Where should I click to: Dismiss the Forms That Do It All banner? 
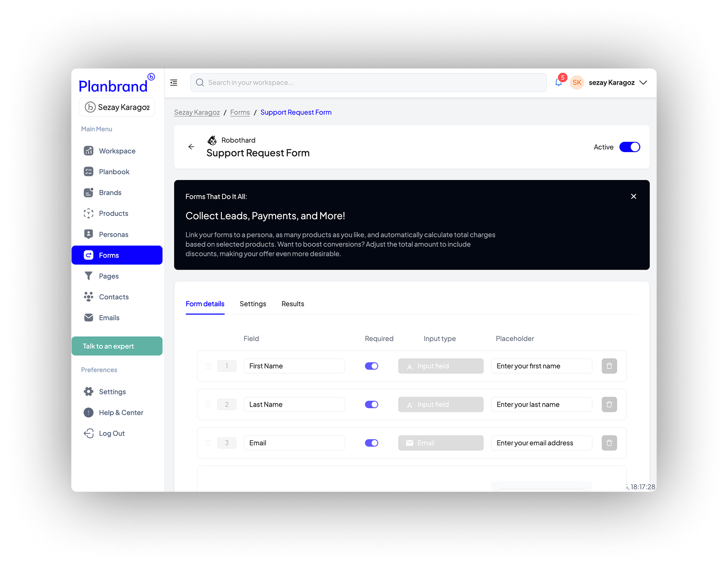point(634,196)
